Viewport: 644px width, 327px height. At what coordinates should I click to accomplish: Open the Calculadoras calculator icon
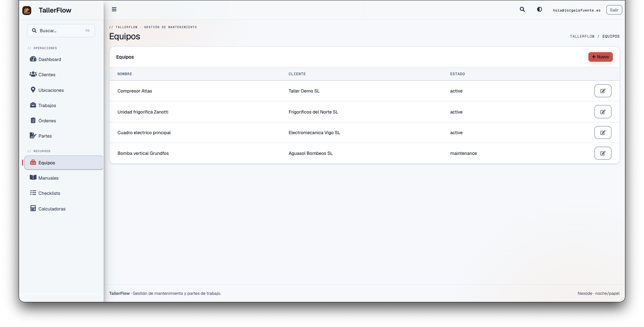[x=33, y=208]
